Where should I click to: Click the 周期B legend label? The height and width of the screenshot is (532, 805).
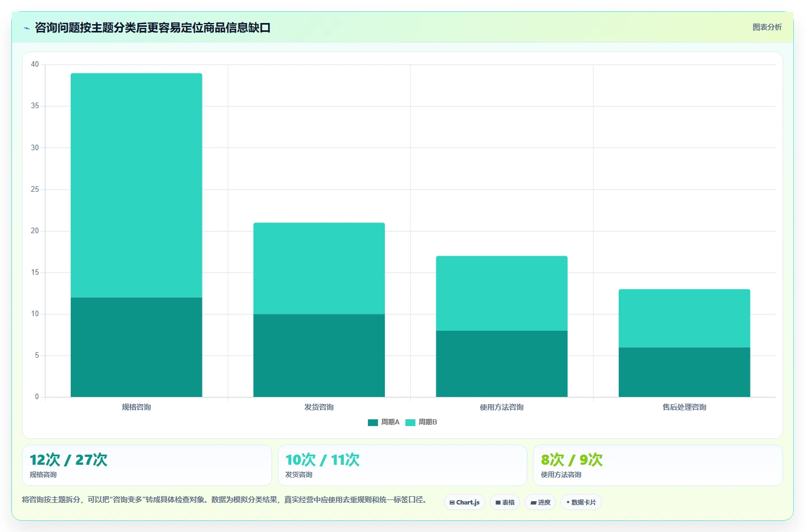pyautogui.click(x=427, y=422)
